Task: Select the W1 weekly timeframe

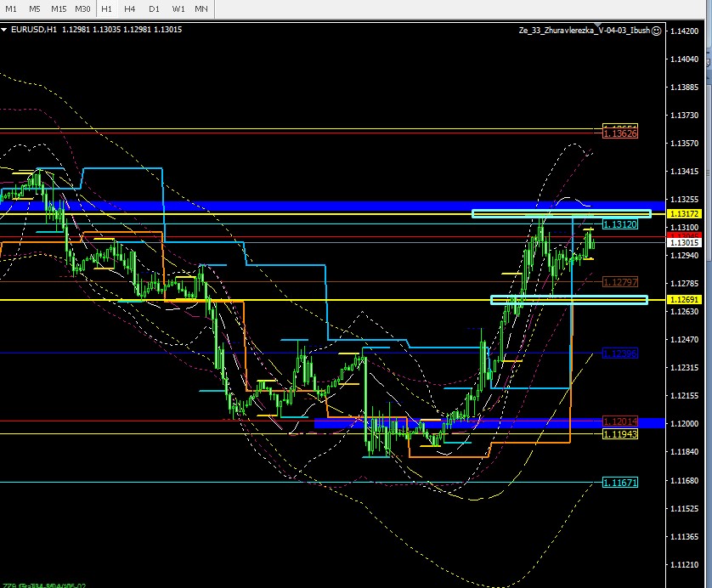Action: click(x=178, y=8)
